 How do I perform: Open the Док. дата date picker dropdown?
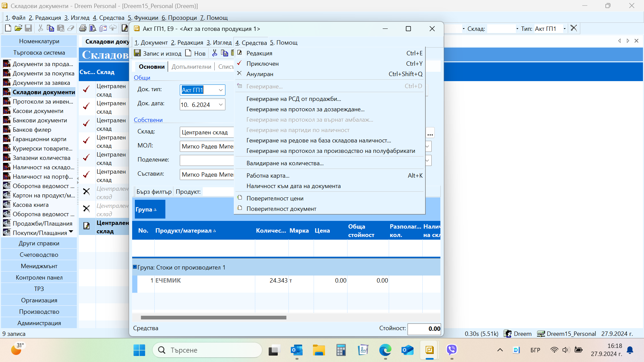tap(221, 105)
